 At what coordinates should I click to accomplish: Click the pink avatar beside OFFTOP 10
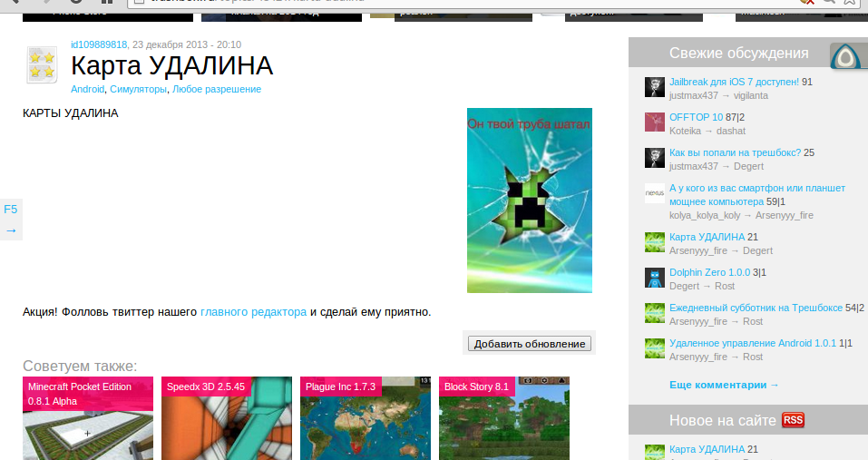point(654,122)
